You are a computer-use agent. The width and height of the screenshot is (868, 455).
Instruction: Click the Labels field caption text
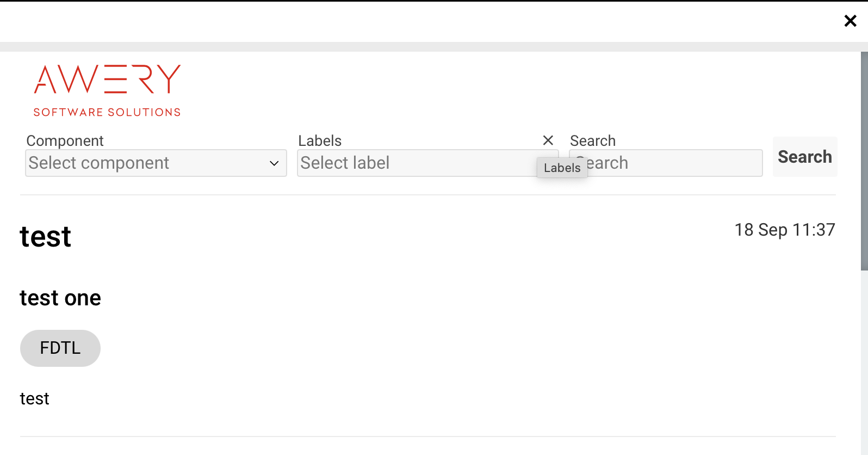320,141
